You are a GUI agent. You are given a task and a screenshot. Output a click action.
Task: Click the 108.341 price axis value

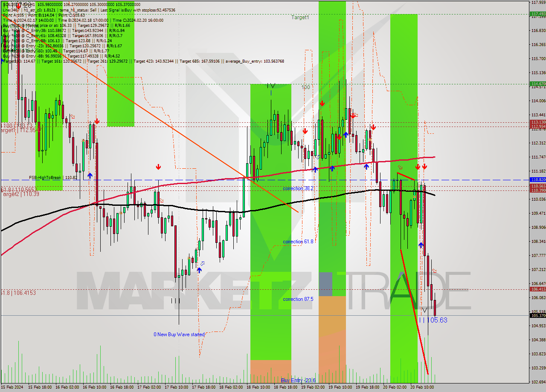click(x=538, y=241)
